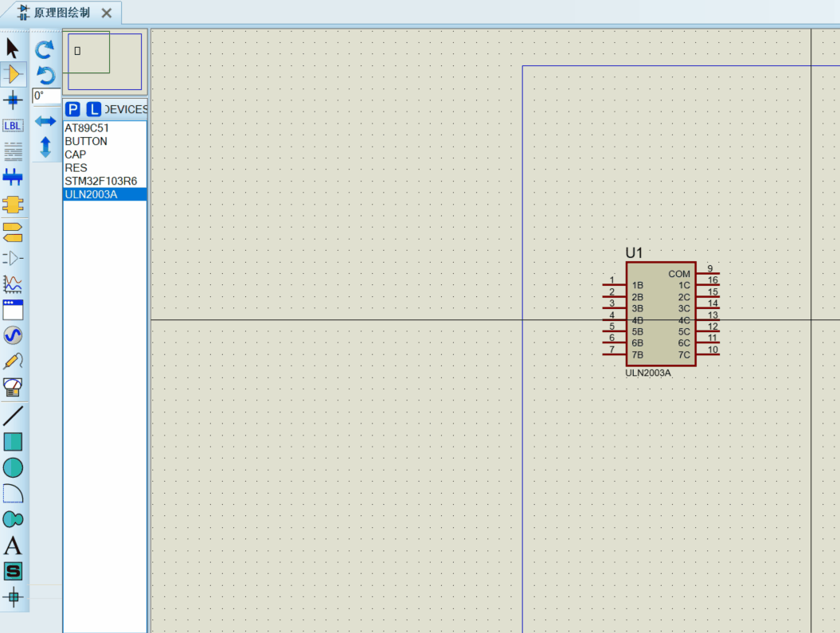Choose the 2D graphics text tool

tap(13, 545)
